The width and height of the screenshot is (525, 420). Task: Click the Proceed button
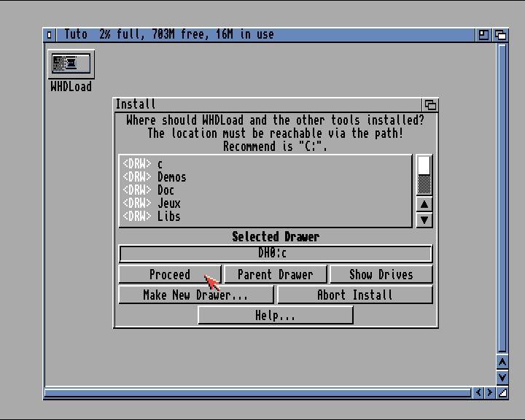click(170, 274)
